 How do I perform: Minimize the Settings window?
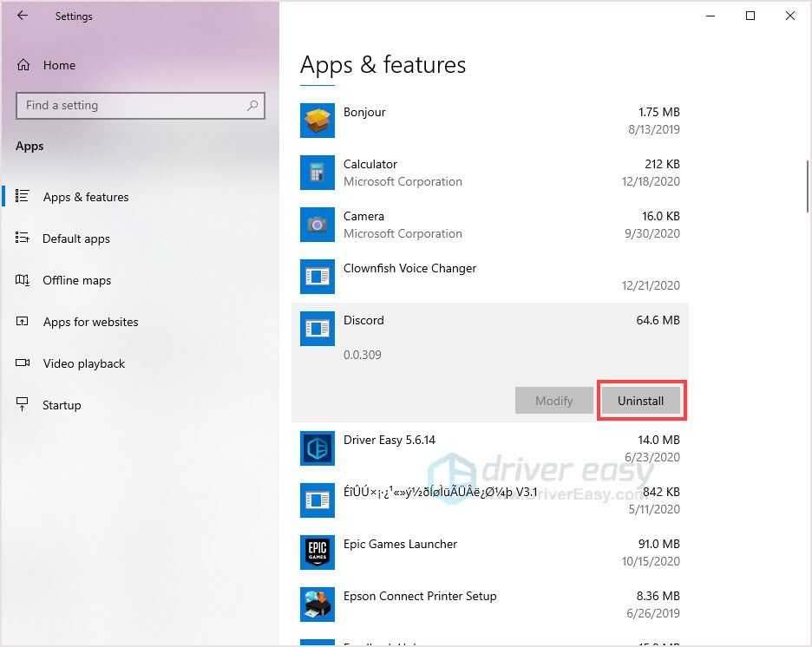pos(710,16)
